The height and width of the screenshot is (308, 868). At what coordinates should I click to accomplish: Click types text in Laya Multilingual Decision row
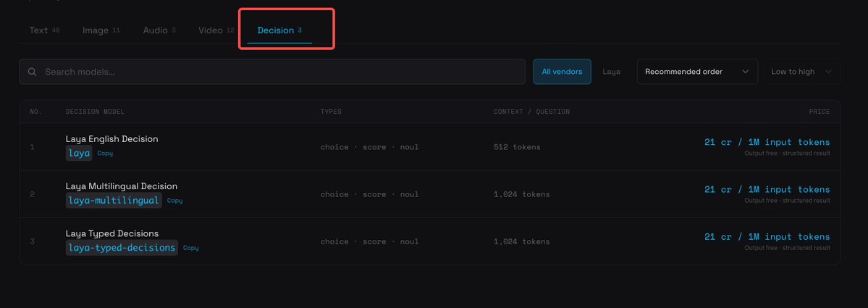click(370, 194)
